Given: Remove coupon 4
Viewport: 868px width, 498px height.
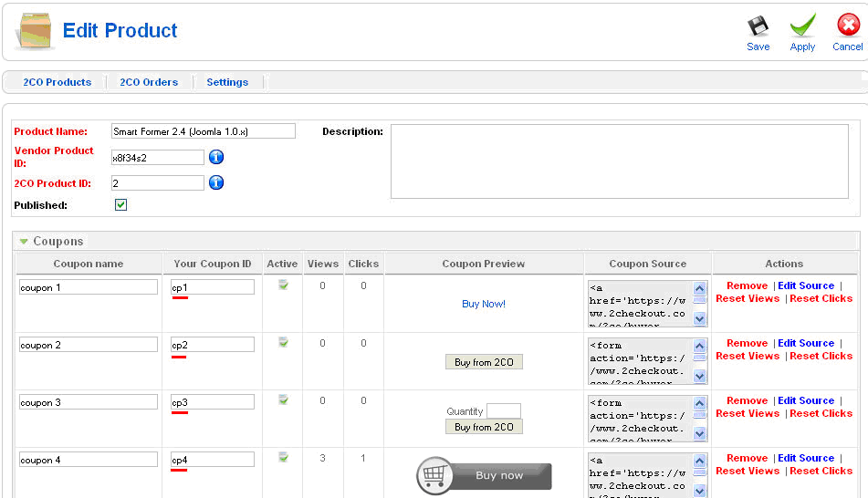Looking at the screenshot, I should (x=748, y=458).
